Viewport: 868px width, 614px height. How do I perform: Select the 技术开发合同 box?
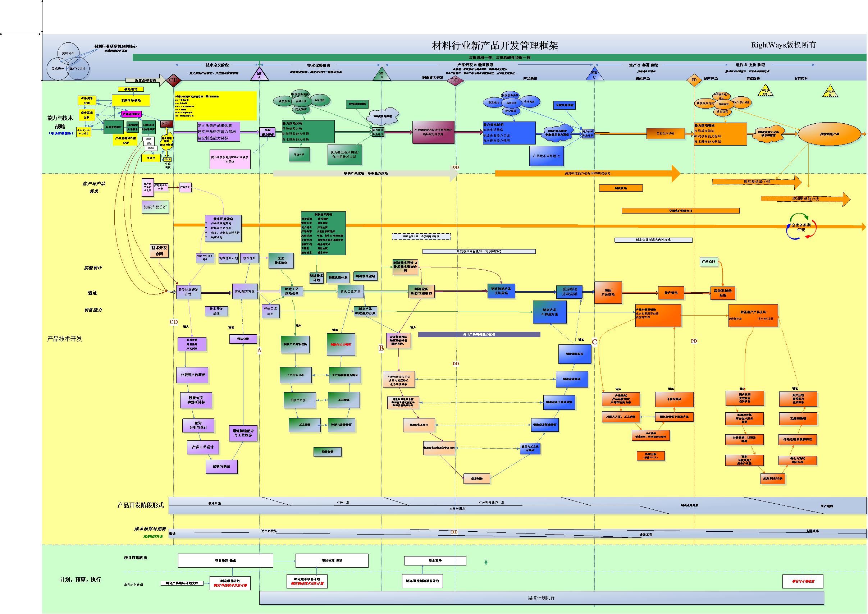pyautogui.click(x=159, y=251)
